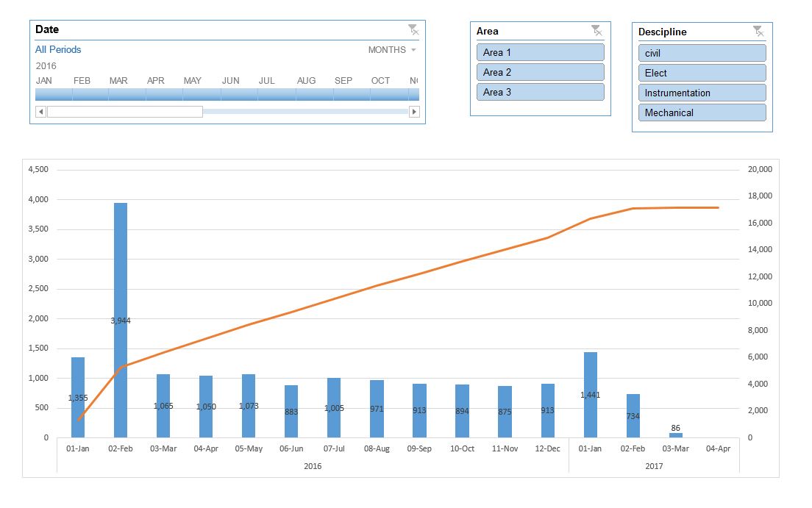
Task: Clear the Date timeline filter icon
Action: coord(413,30)
